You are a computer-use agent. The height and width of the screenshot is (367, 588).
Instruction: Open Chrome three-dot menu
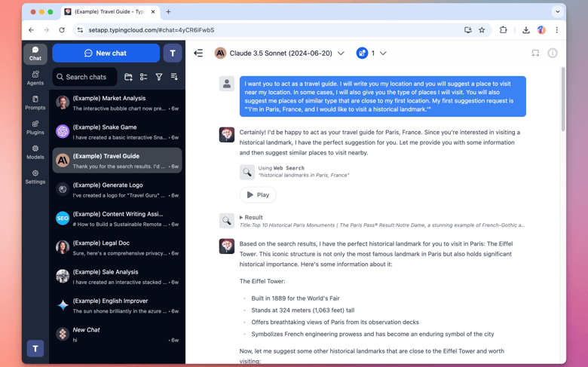tap(556, 30)
